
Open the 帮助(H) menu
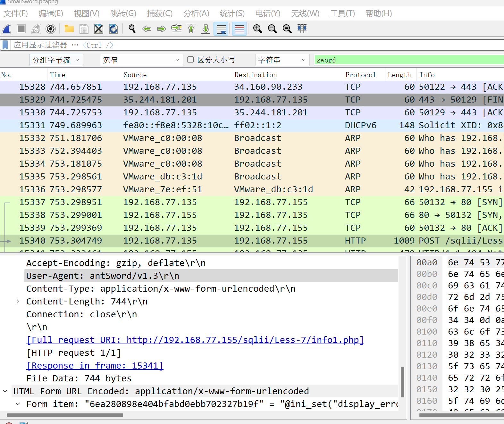[x=379, y=13]
